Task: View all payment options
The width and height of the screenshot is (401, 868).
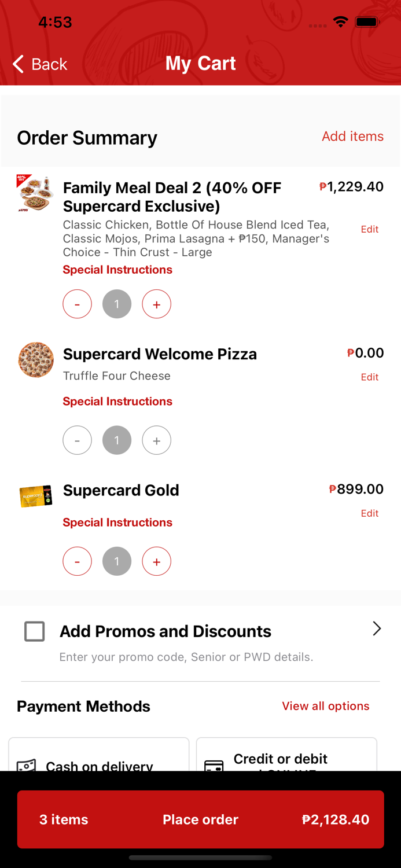Action: (326, 706)
